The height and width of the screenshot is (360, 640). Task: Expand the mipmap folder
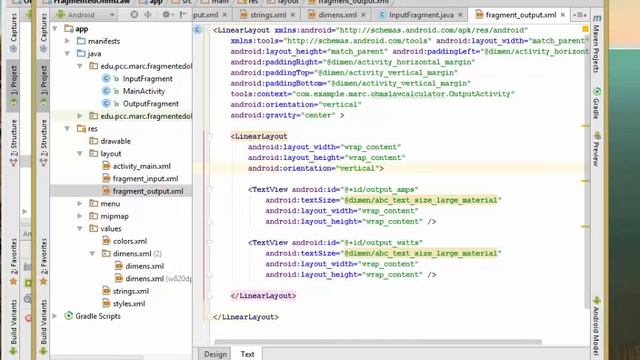80,216
